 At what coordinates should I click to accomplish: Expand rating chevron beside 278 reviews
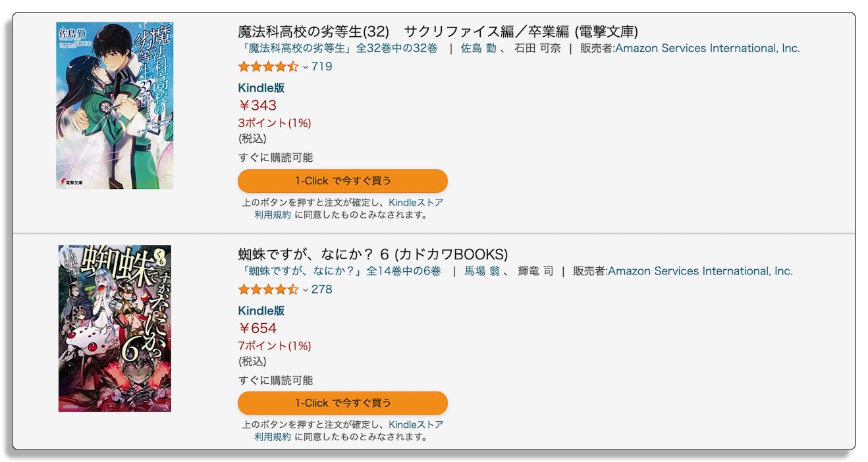click(306, 290)
